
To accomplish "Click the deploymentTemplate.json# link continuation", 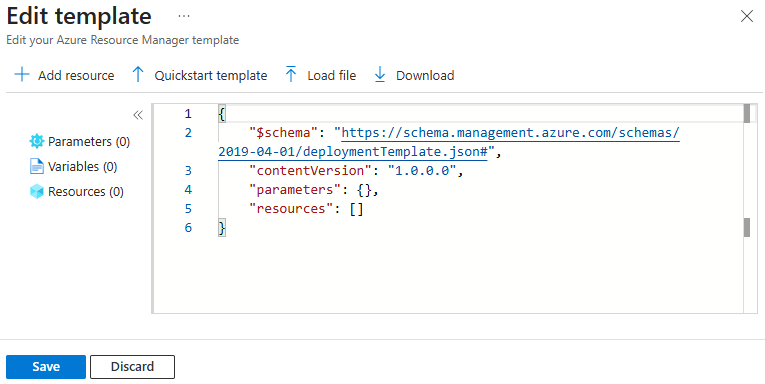I will coord(353,152).
